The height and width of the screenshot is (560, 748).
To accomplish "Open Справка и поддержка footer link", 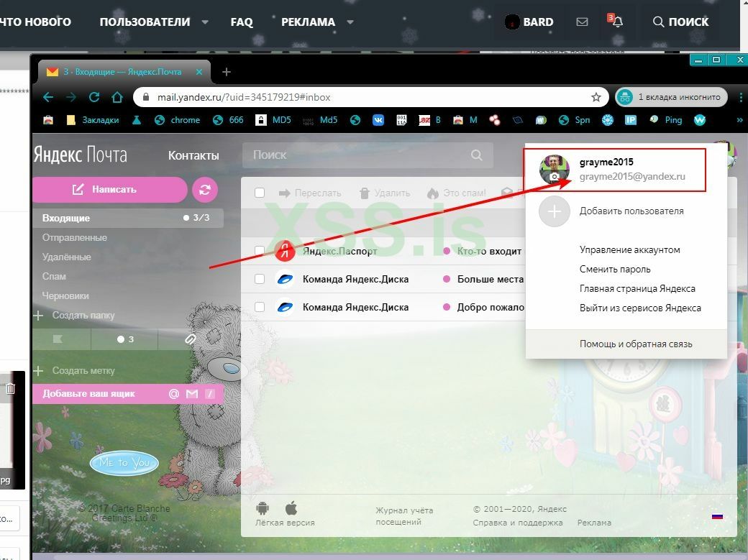I will 518,523.
